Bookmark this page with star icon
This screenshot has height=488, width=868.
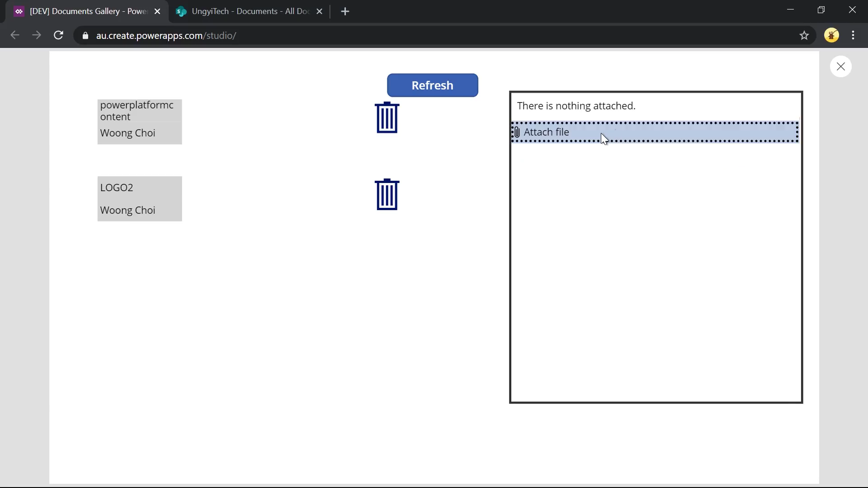tap(804, 35)
